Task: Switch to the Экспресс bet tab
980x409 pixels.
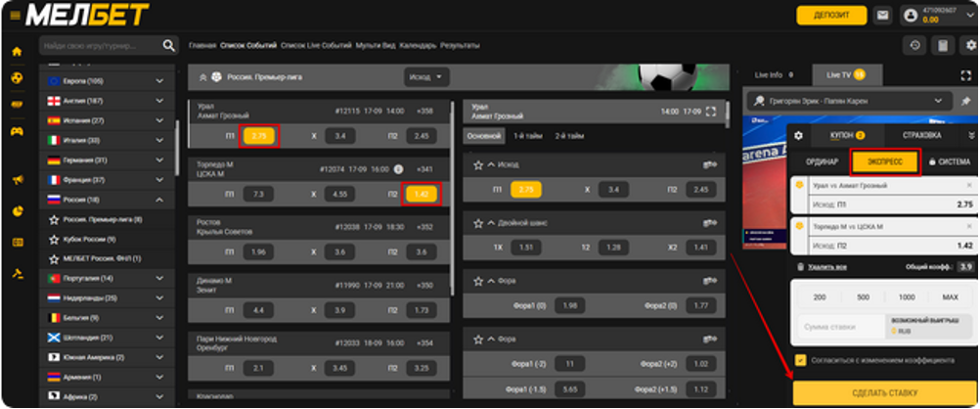Action: (x=883, y=161)
